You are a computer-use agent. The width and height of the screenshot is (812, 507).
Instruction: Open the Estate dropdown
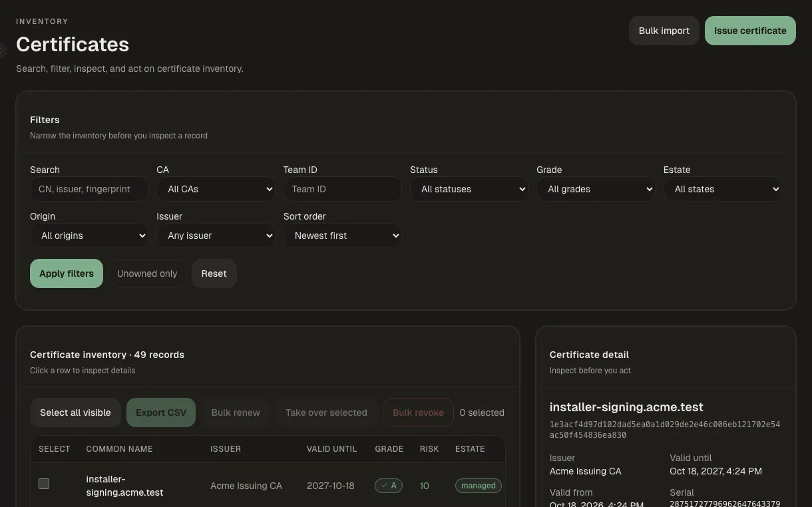[722, 189]
